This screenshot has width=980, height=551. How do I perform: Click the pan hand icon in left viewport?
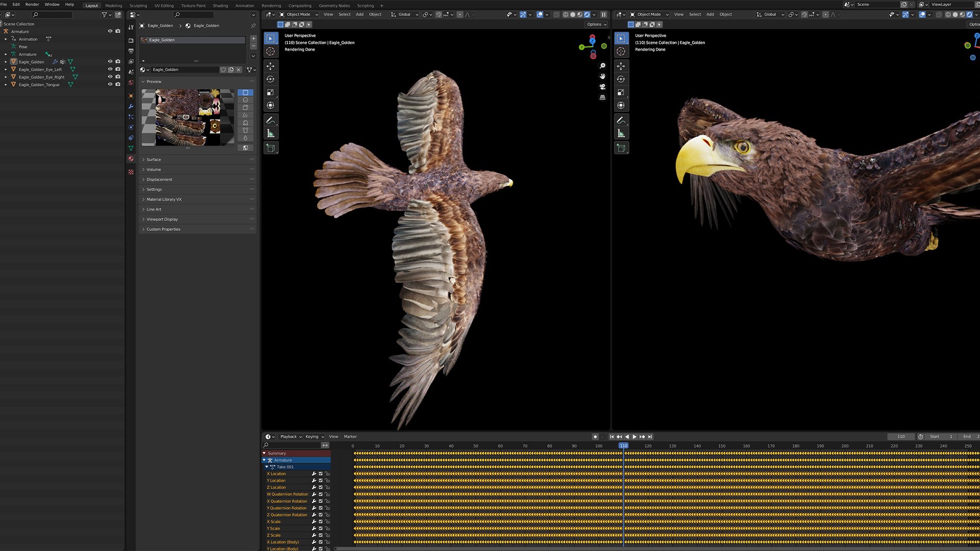[x=602, y=77]
